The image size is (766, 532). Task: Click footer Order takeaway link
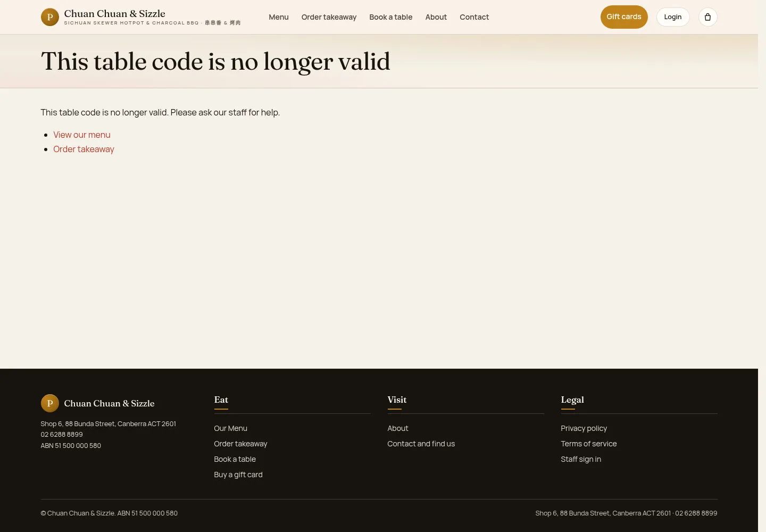(x=240, y=444)
